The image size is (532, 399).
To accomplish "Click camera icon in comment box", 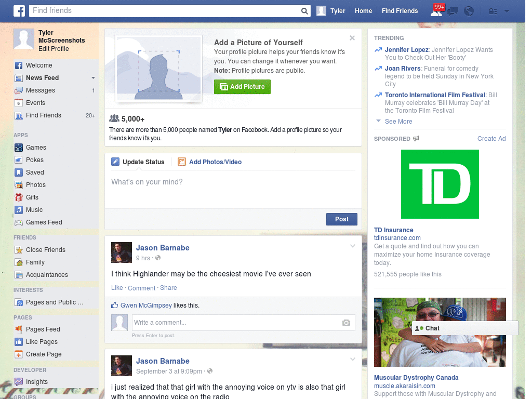I will [346, 323].
